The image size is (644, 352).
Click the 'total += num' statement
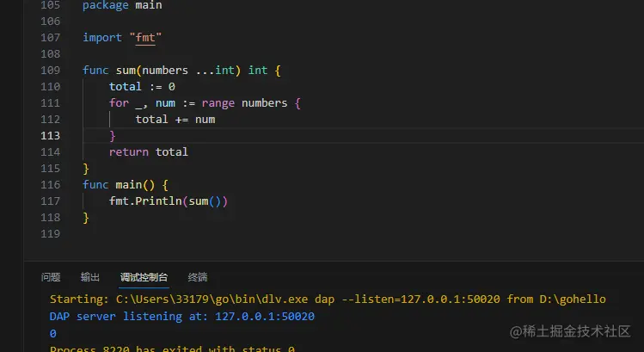pyautogui.click(x=175, y=120)
